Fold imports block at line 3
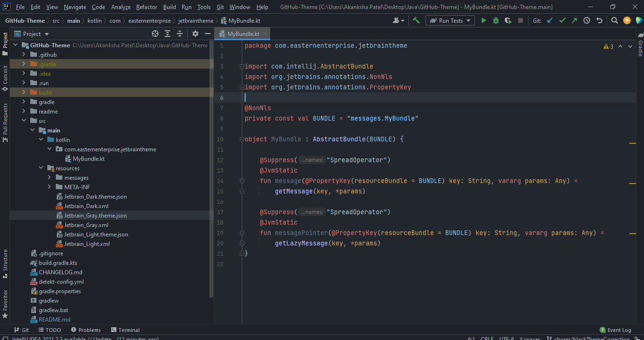Screen dimensions: 644x340 242,66
